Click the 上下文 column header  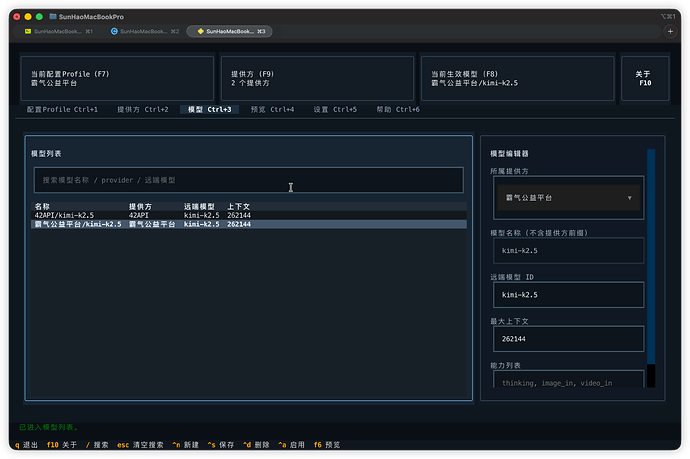tap(239, 206)
